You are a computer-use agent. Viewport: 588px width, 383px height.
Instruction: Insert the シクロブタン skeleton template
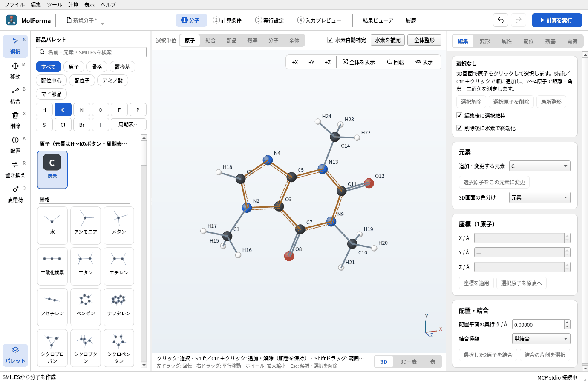click(x=86, y=348)
